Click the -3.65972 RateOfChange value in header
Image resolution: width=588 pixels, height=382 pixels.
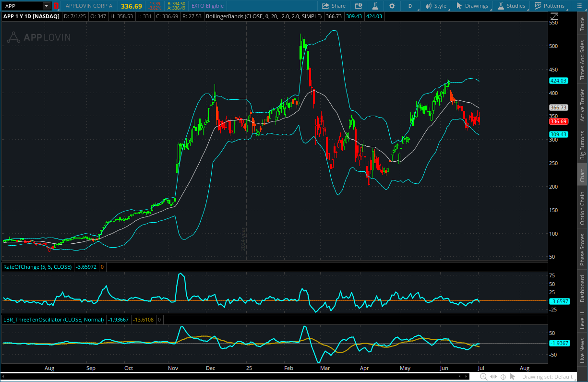coord(87,267)
